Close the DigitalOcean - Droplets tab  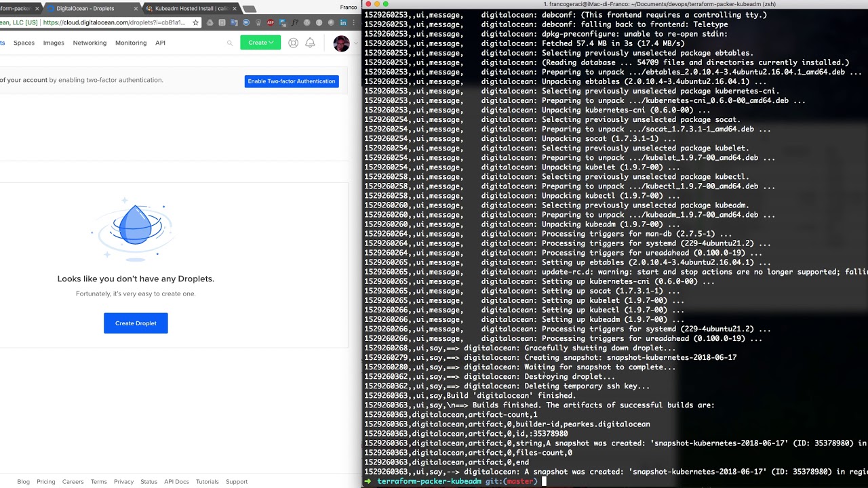136,9
